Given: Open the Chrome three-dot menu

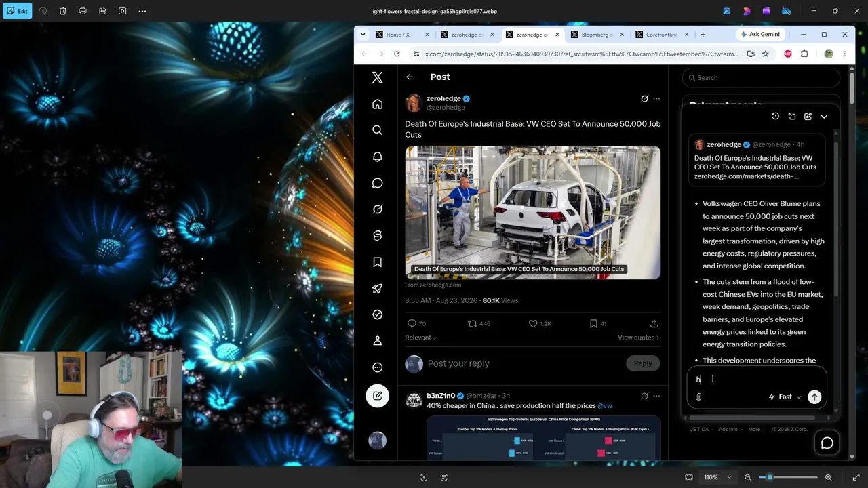Looking at the screenshot, I should (845, 54).
